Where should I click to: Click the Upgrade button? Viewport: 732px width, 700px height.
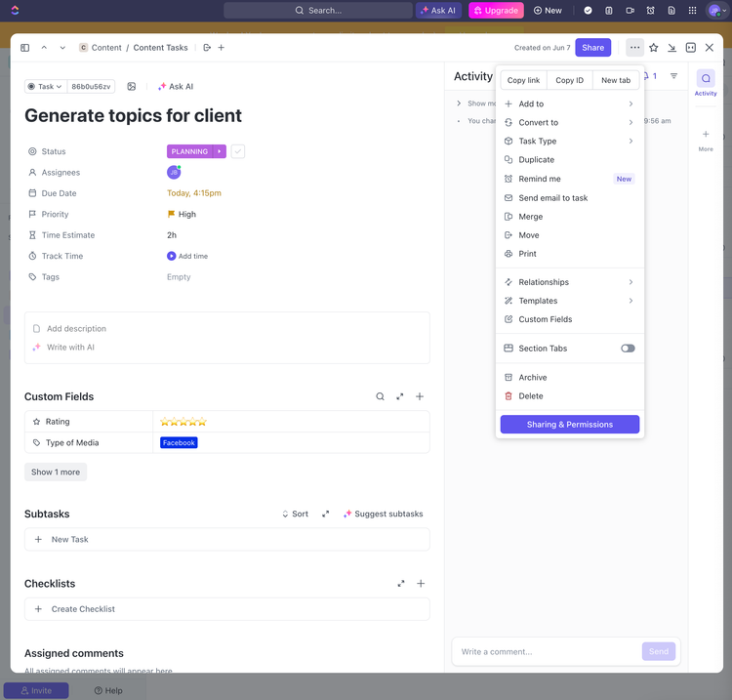coord(496,11)
